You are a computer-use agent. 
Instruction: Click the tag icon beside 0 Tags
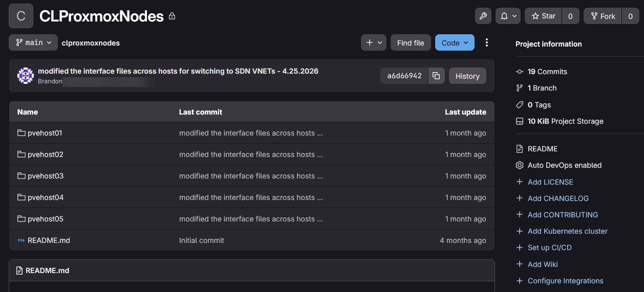[520, 105]
